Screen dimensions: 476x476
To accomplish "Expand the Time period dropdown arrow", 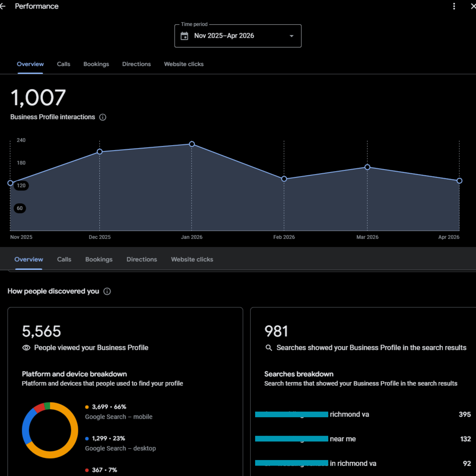I will (292, 36).
